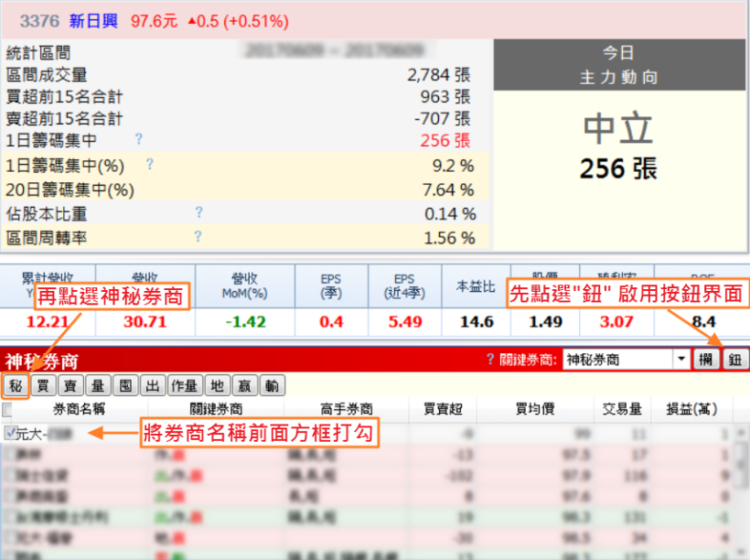This screenshot has width=750, height=560.
Task: Open help icon before 關鍵券商 label
Action: (490, 359)
